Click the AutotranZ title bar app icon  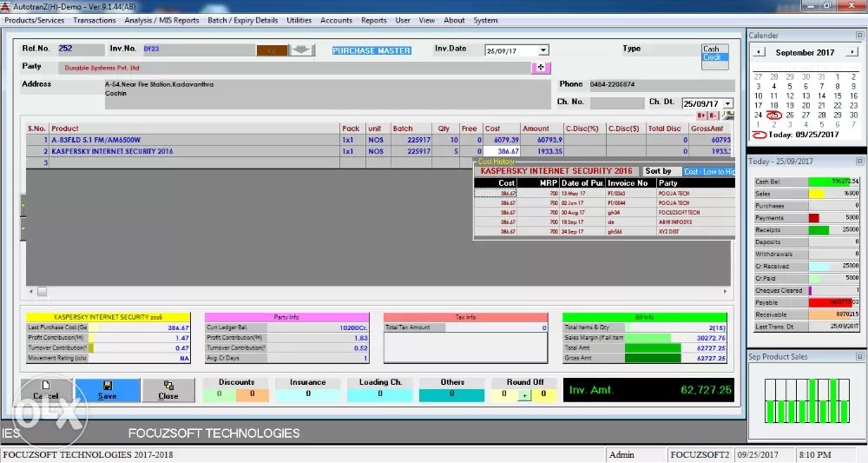5,7
